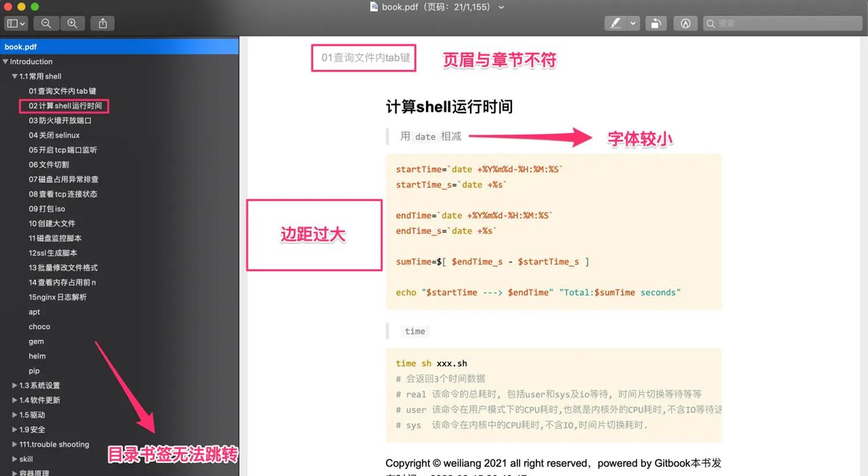Open the helm bookmark entry
This screenshot has height=476, width=868.
[x=37, y=355]
